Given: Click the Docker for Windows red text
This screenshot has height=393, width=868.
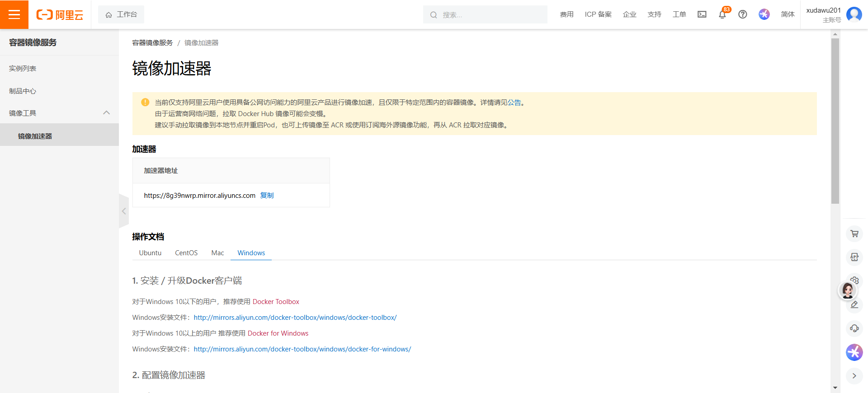Looking at the screenshot, I should point(278,333).
